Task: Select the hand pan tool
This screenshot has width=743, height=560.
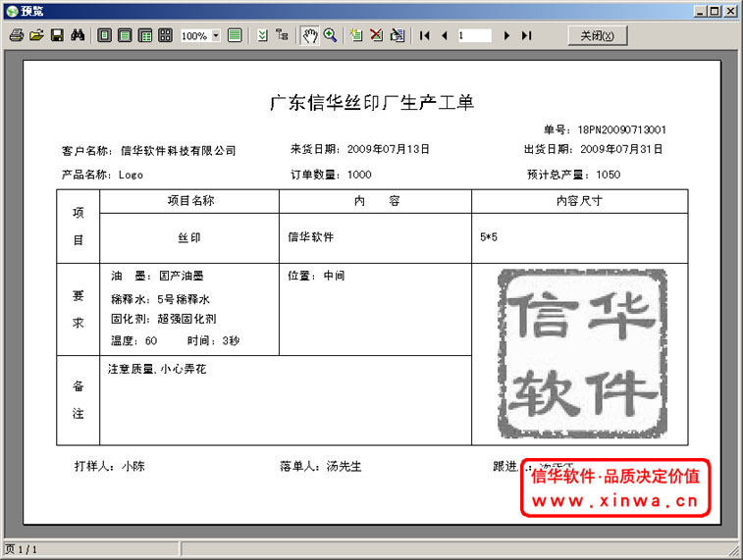Action: pyautogui.click(x=310, y=35)
